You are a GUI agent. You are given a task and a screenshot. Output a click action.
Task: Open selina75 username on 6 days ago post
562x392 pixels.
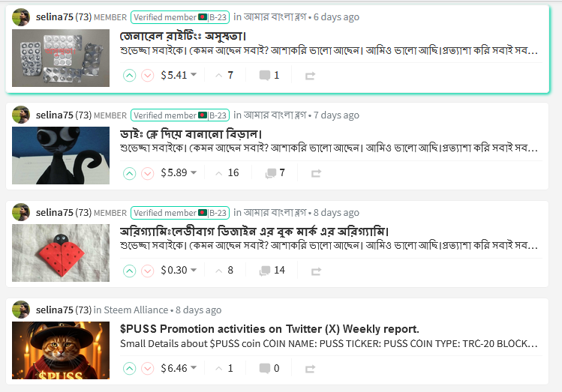(55, 17)
